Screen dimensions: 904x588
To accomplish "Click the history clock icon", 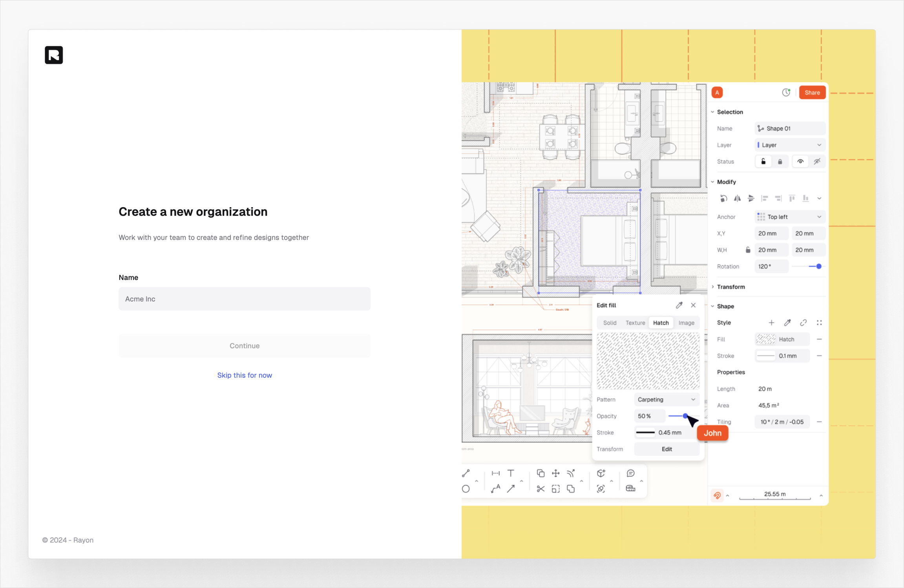I will coord(786,93).
